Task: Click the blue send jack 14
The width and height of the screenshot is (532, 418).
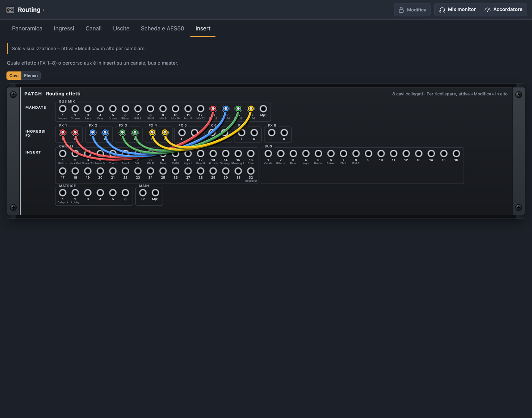Action: (x=226, y=109)
